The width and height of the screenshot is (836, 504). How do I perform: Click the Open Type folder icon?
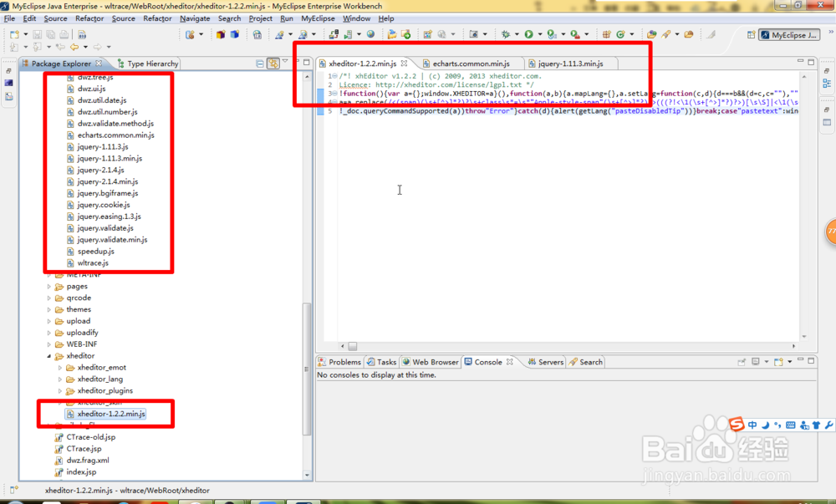651,34
